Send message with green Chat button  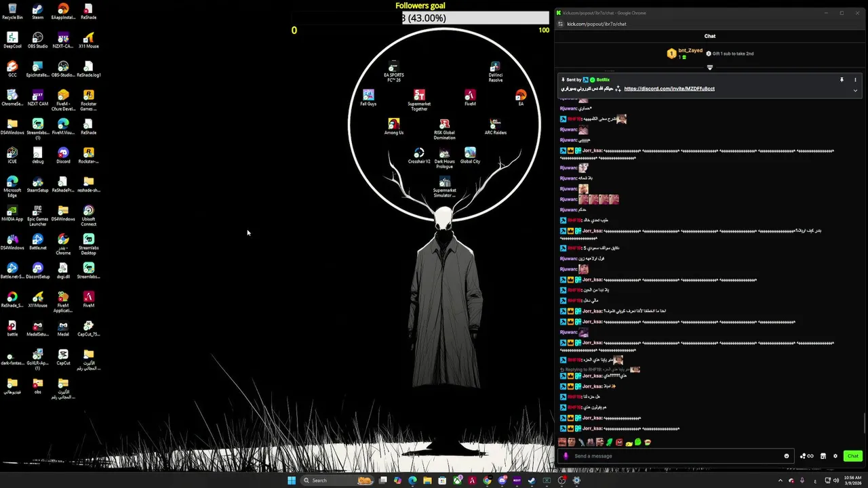[853, 456]
